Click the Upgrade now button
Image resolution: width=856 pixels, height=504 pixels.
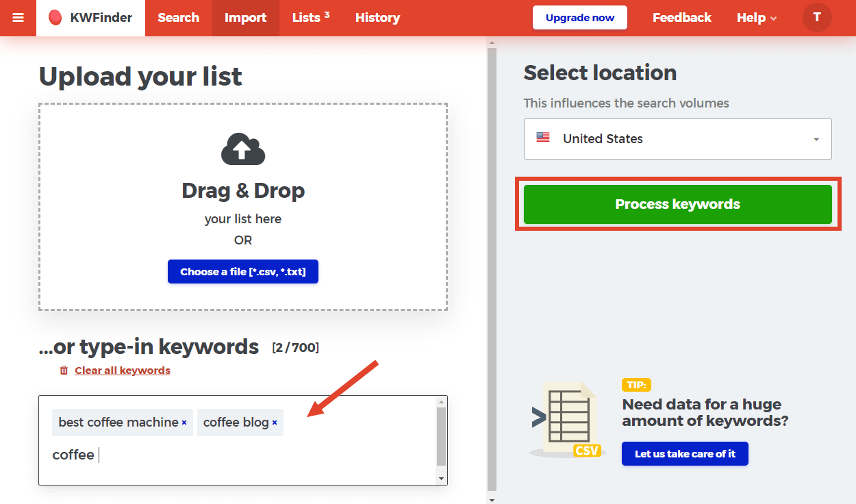point(579,18)
